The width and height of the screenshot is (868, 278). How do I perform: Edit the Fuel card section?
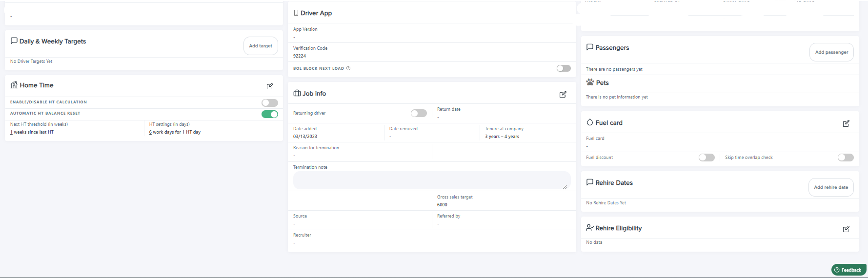coord(846,123)
